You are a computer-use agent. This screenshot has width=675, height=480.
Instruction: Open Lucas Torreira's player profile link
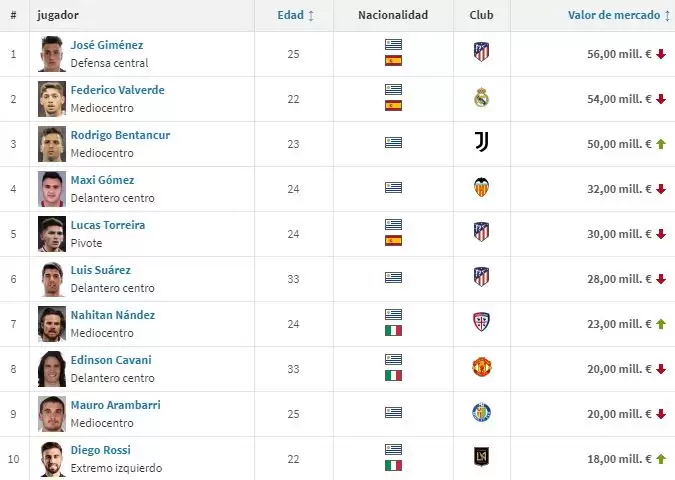(x=108, y=225)
